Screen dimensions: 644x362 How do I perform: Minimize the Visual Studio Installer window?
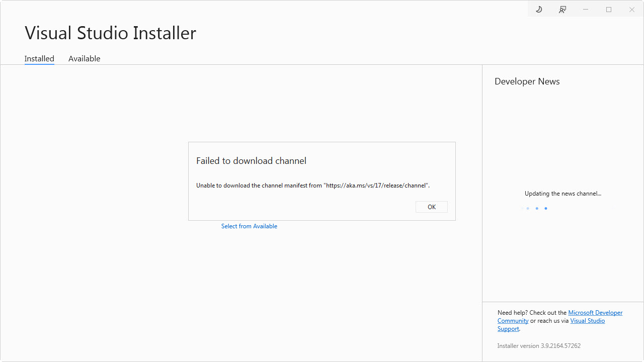[586, 10]
